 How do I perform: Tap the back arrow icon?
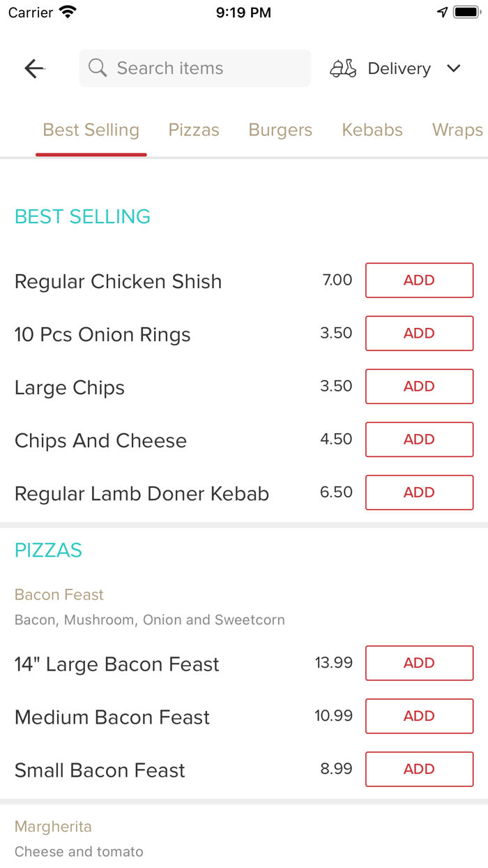(33, 68)
